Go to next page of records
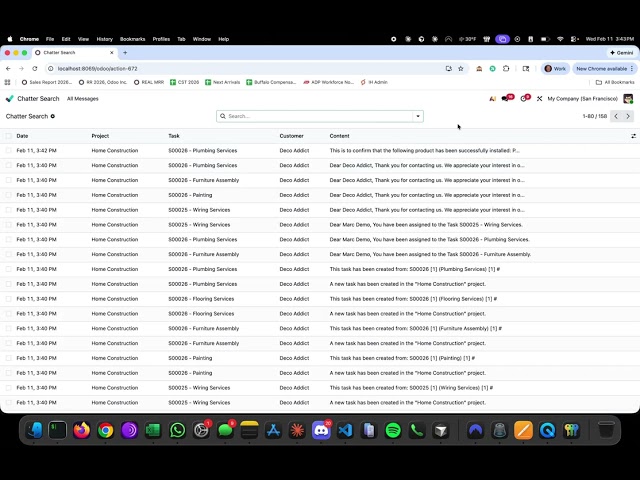This screenshot has width=640, height=480. click(x=628, y=116)
